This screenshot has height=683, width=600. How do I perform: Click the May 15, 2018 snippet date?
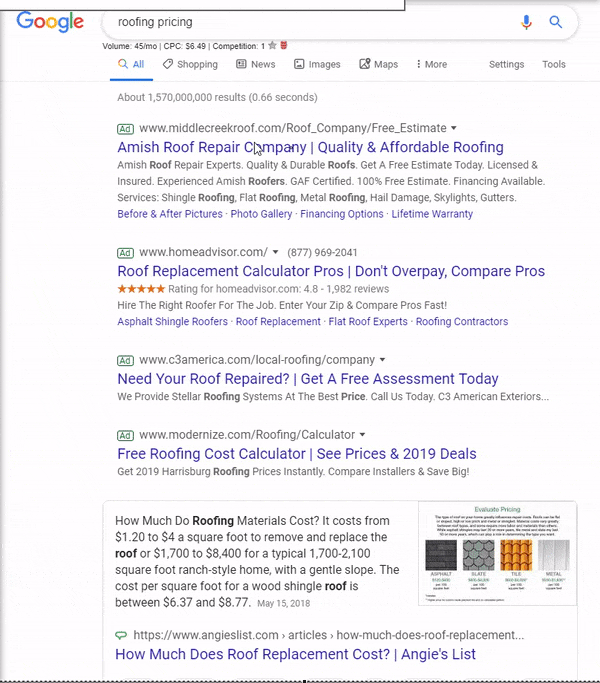(x=284, y=603)
